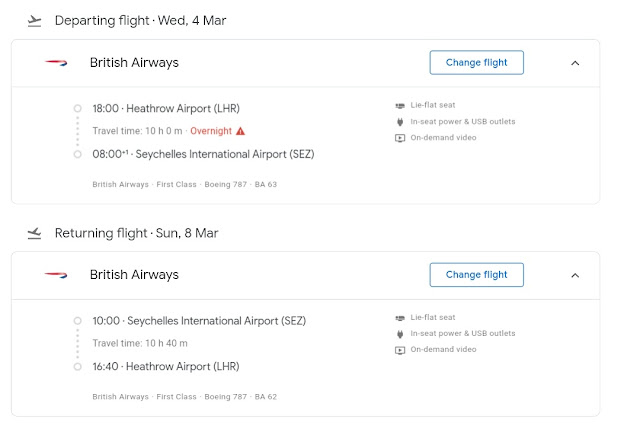Click the departing flight takeoff plane icon
Screen dimensions: 640x426
pos(35,20)
